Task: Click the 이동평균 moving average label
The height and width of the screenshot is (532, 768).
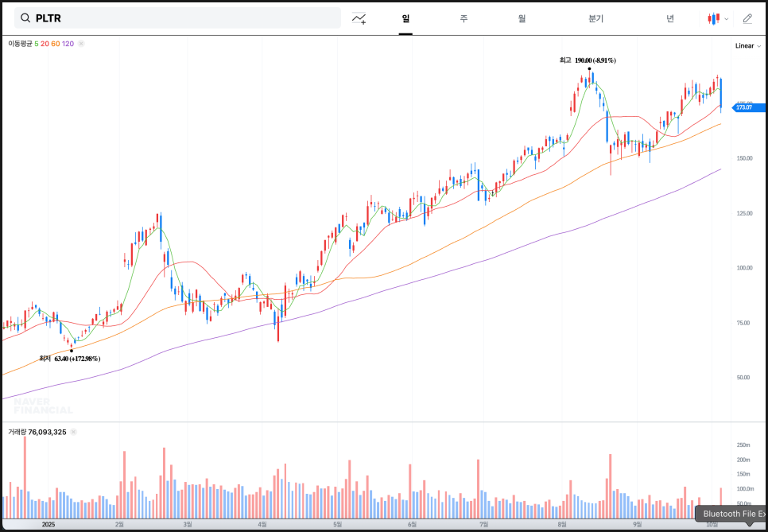Action: 21,44
